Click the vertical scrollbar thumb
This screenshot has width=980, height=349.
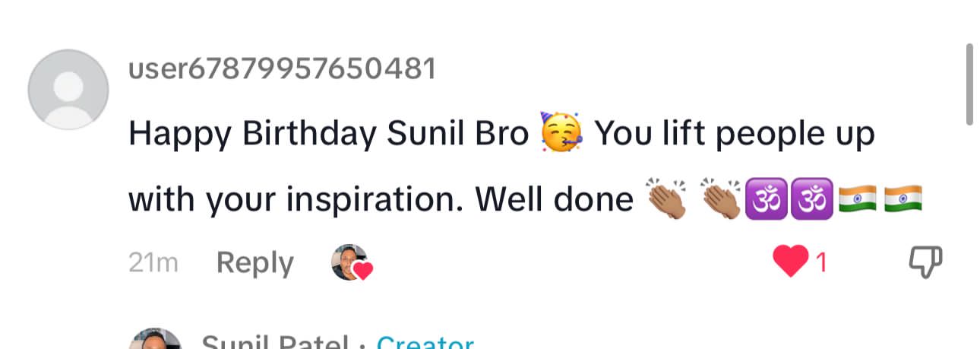[x=969, y=84]
